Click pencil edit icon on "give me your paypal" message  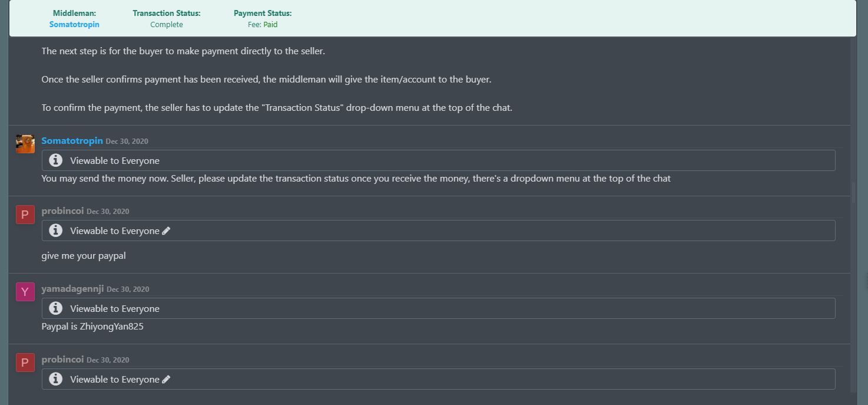click(x=166, y=231)
